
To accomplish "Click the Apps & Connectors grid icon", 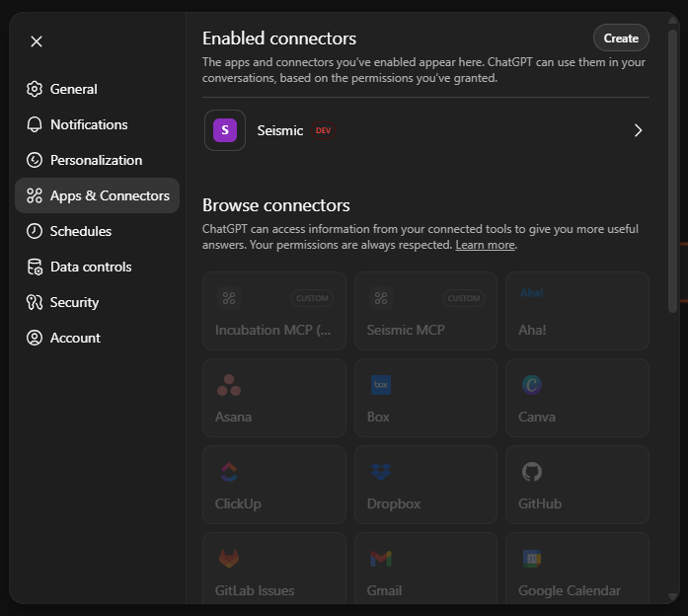I will (x=35, y=195).
